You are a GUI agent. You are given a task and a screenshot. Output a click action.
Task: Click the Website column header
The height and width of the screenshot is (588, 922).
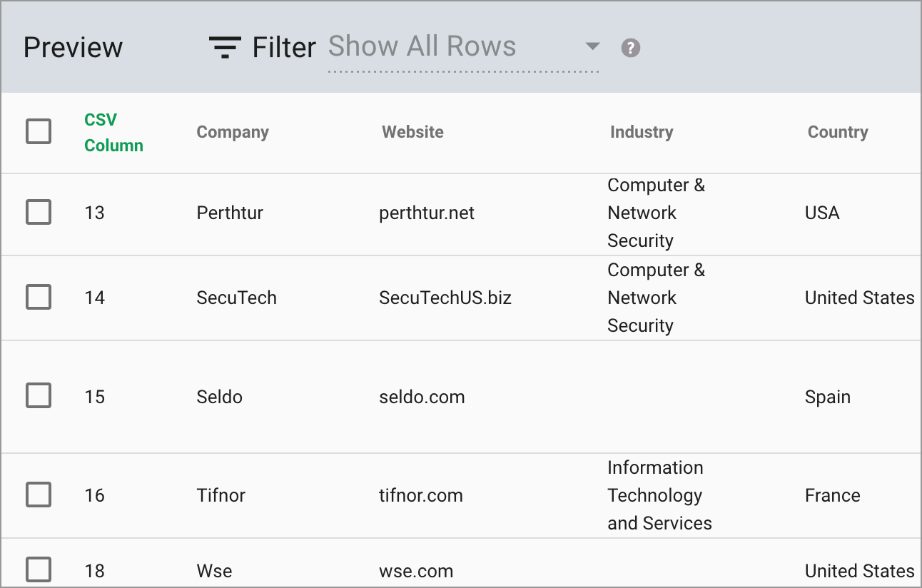click(x=412, y=132)
